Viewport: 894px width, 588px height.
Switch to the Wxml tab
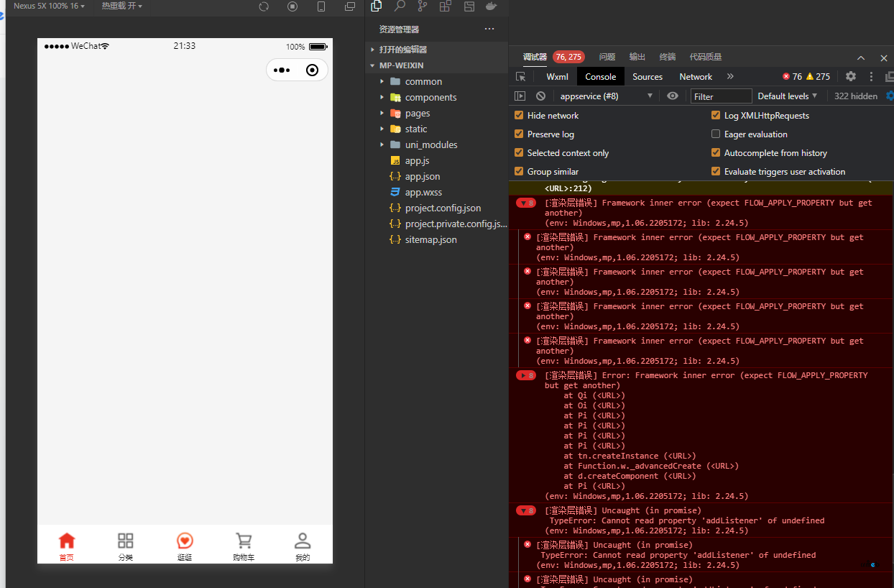tap(557, 76)
